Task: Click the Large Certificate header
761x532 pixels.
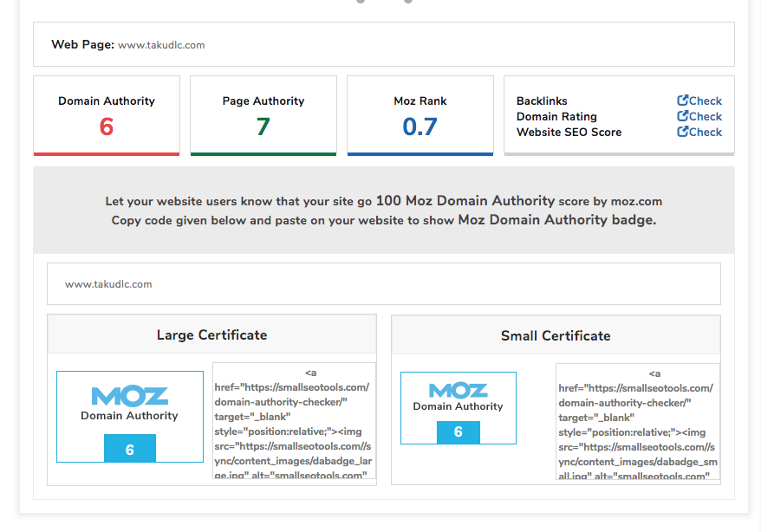Action: (x=212, y=334)
